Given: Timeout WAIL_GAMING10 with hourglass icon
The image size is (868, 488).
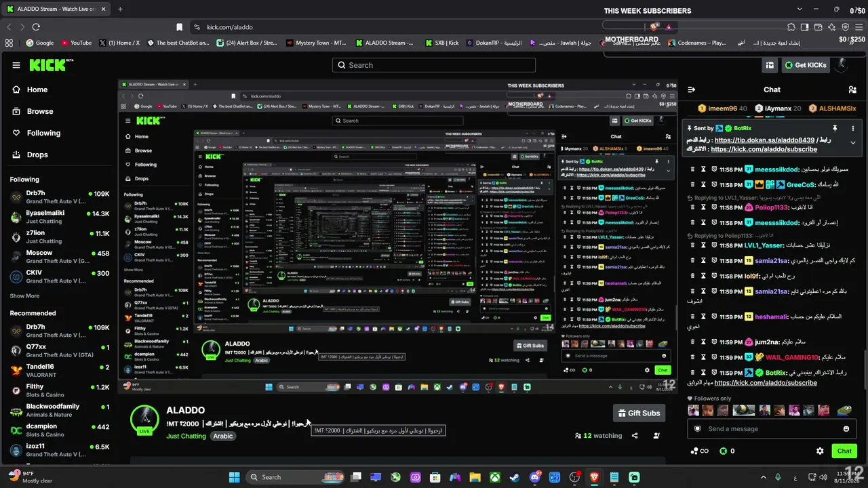Looking at the screenshot, I should [703, 357].
